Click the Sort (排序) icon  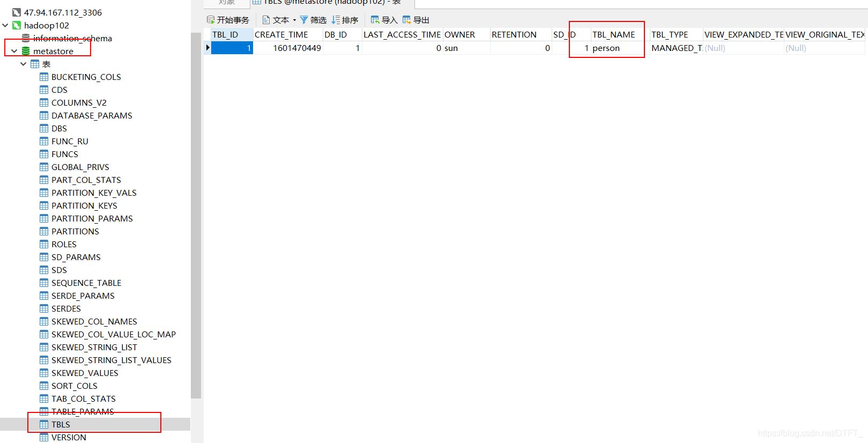click(336, 20)
